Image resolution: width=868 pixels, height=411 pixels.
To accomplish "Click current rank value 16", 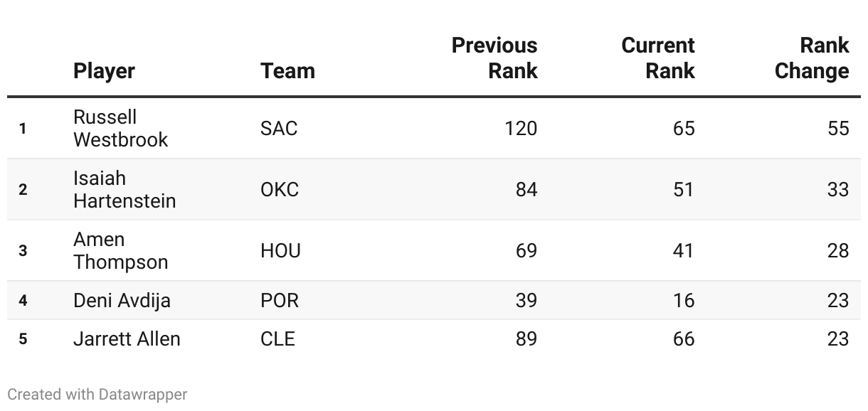I will coord(684,300).
